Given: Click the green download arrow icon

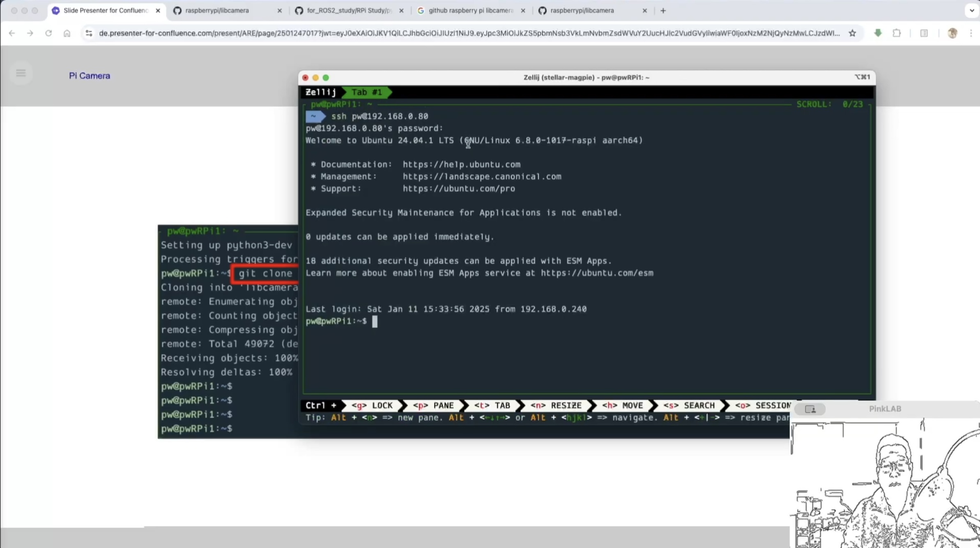Looking at the screenshot, I should point(878,33).
